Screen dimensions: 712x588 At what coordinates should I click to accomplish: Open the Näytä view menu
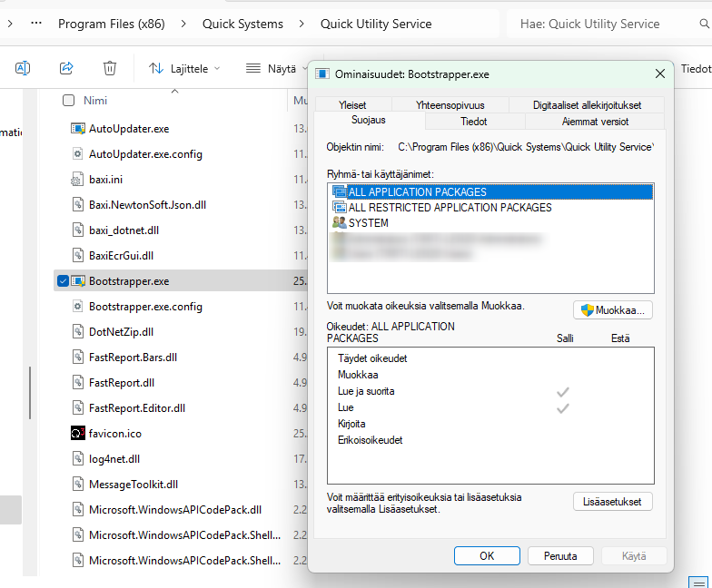click(x=275, y=69)
